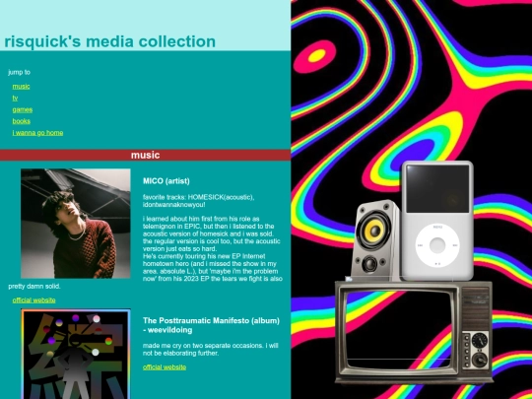This screenshot has height=399, width=532.
Task: Click the 'favorite tracks: HOMESICK(acoustic)' text
Action: [198, 197]
